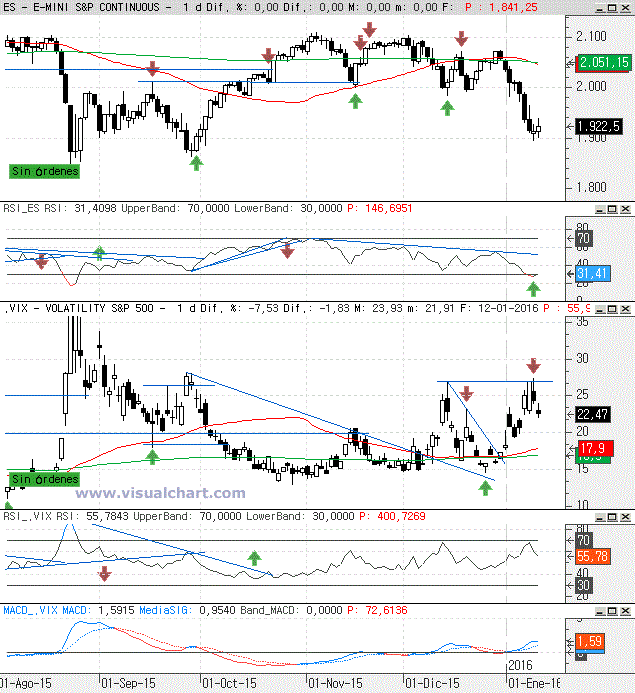This screenshot has width=635, height=693.
Task: Select the orange 55,78 RSI value tag
Action: tap(593, 556)
